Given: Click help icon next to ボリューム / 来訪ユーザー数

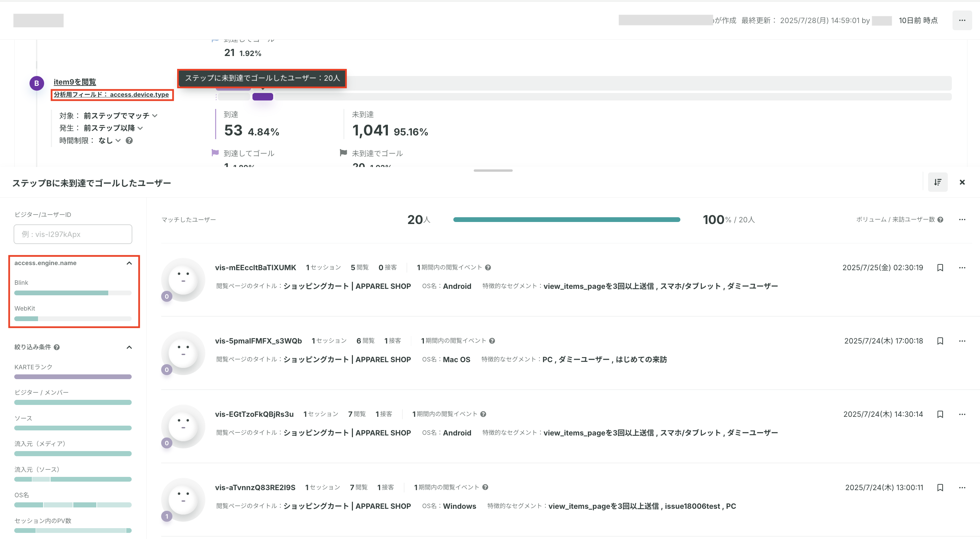Looking at the screenshot, I should coord(940,220).
